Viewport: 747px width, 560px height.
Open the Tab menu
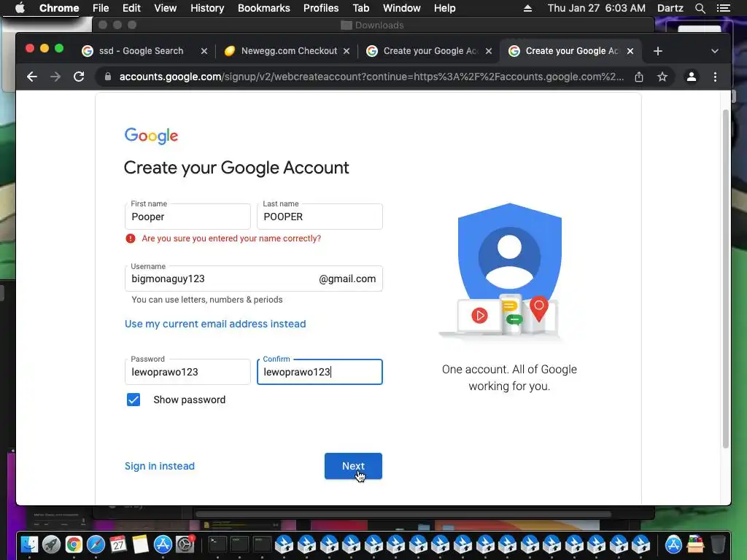[x=360, y=8]
